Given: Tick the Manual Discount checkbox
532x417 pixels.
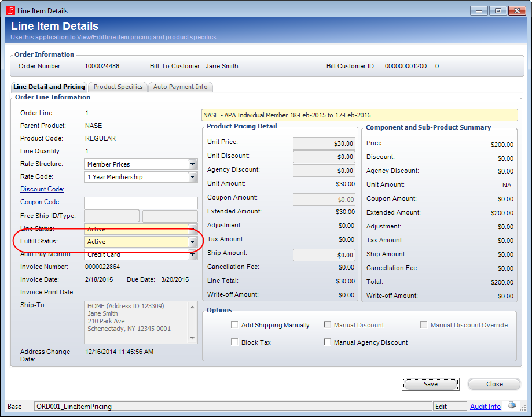Looking at the screenshot, I should pyautogui.click(x=327, y=325).
